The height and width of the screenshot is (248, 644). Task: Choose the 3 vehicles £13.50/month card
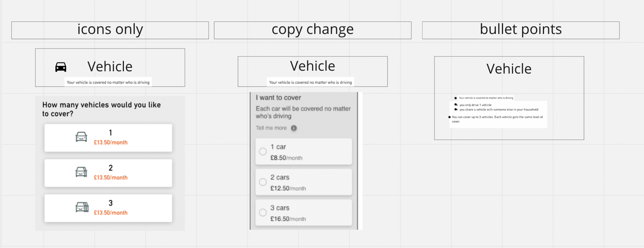(x=108, y=208)
